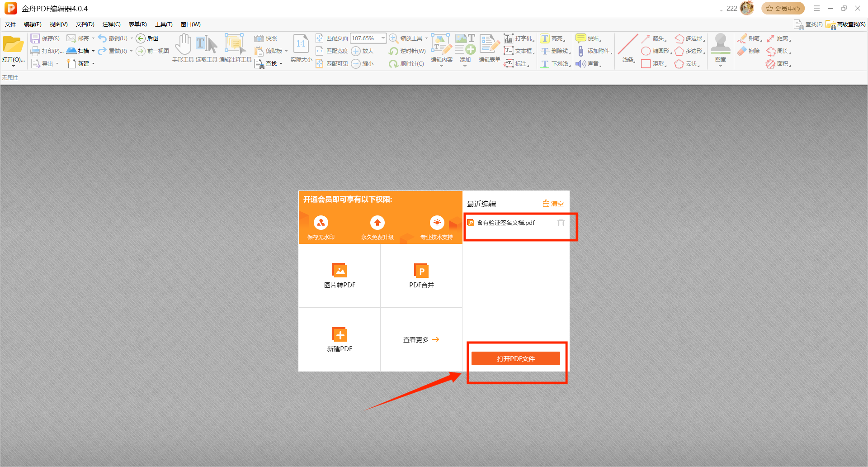Expand the 添加 add dropdown
Image resolution: width=868 pixels, height=467 pixels.
tap(465, 66)
